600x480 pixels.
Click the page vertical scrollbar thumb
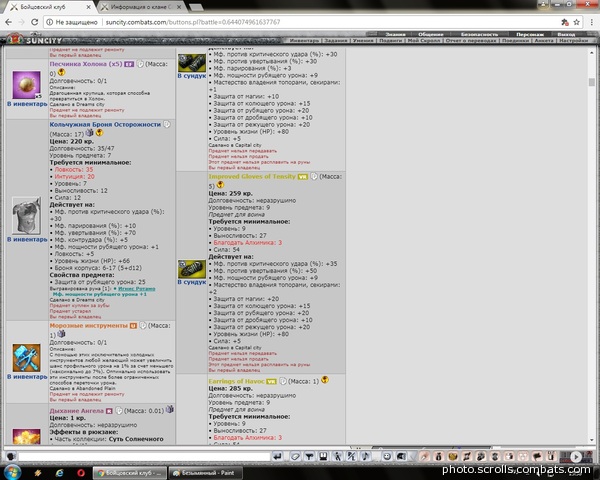pyautogui.click(x=592, y=82)
